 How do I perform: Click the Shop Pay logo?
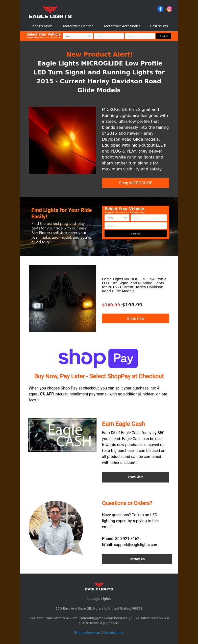pyautogui.click(x=98, y=358)
